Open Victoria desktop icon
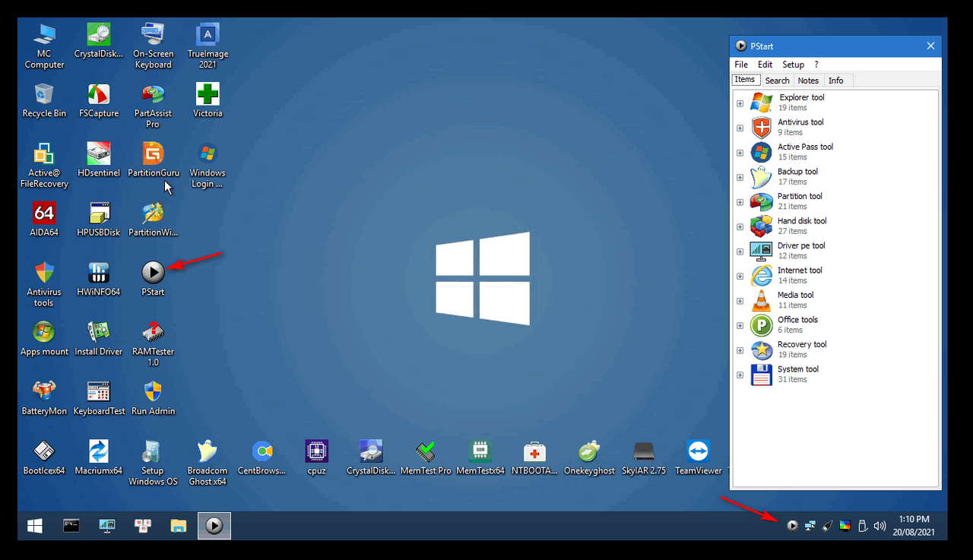 pos(208,100)
